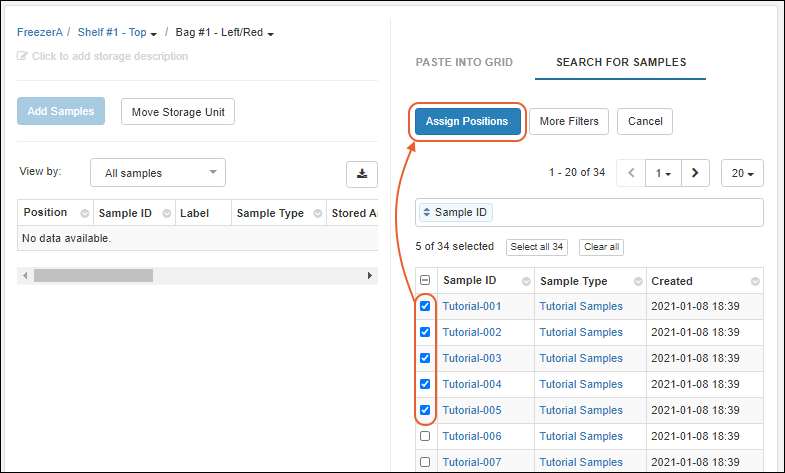Uncheck the Tutorial-001 row checkbox
Viewport: 785px width, 473px height.
(425, 306)
